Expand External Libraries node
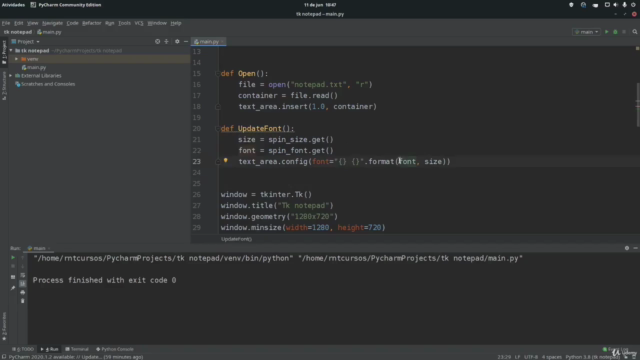This screenshot has width=640, height=360. (11, 76)
